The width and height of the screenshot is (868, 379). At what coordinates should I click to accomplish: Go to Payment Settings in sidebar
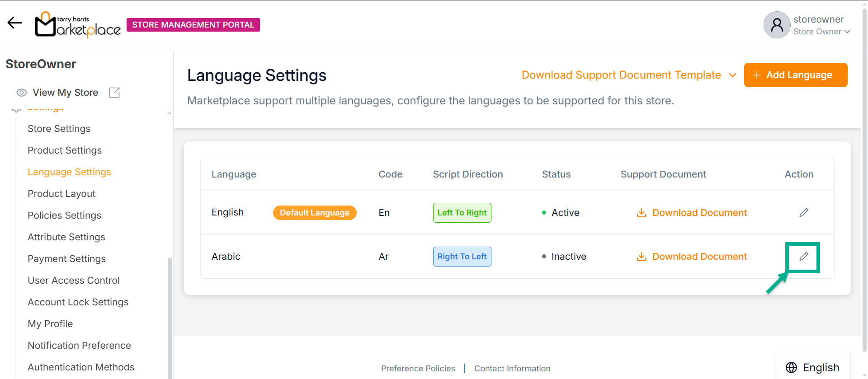point(66,259)
